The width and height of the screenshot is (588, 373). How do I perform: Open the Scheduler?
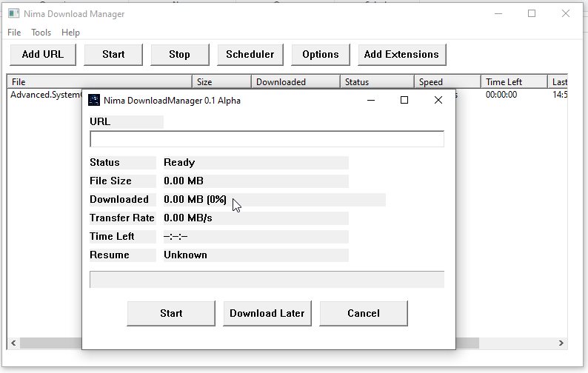point(250,55)
